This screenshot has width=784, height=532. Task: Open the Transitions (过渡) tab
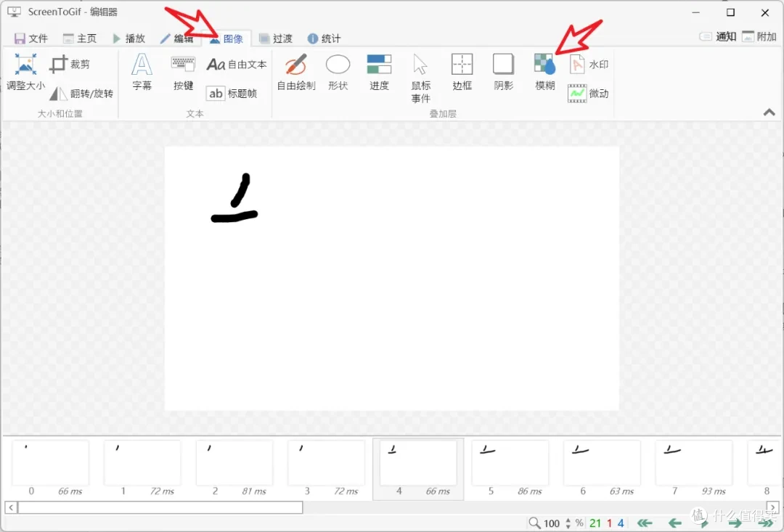tap(276, 38)
